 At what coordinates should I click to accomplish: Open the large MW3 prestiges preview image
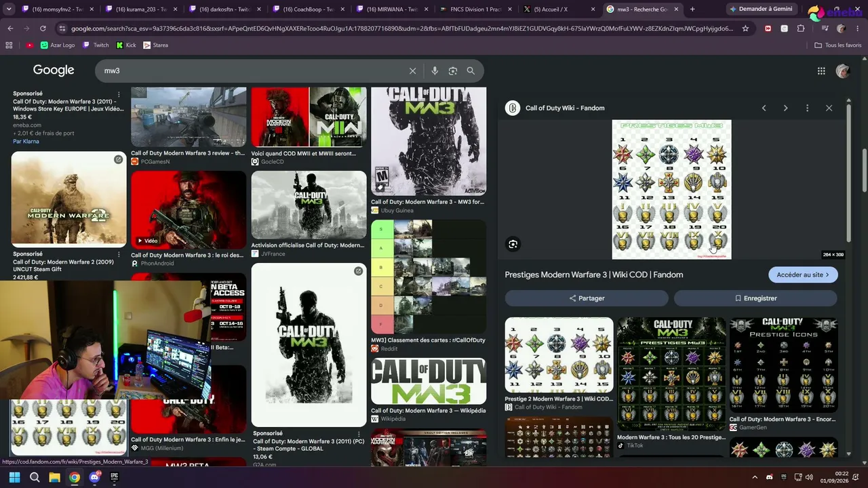pyautogui.click(x=671, y=189)
